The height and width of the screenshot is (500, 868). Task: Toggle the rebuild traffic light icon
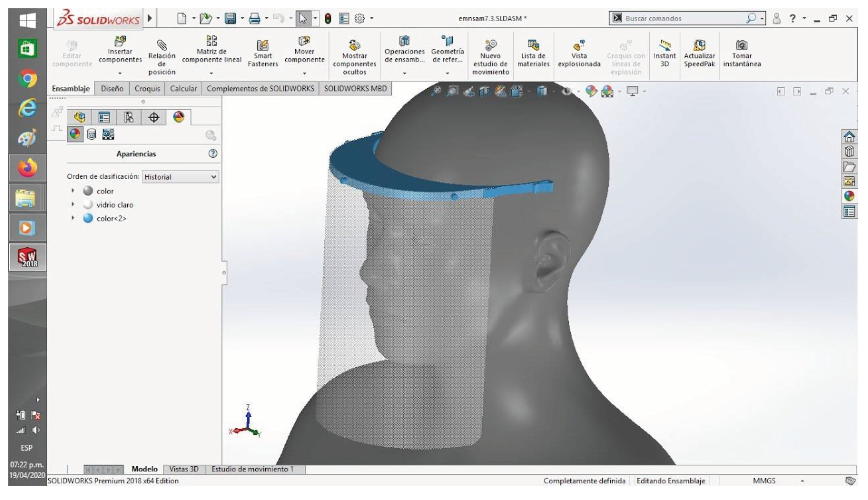tap(328, 18)
